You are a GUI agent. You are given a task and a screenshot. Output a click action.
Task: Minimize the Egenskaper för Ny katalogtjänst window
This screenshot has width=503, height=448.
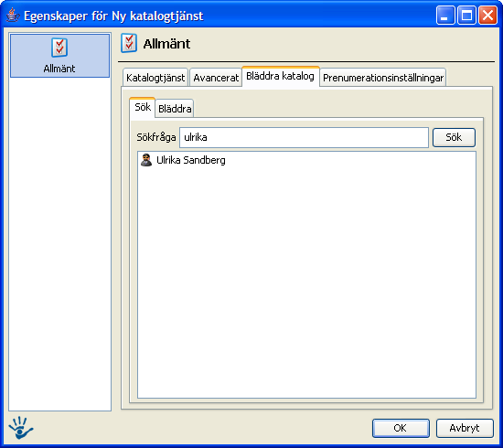pos(445,15)
